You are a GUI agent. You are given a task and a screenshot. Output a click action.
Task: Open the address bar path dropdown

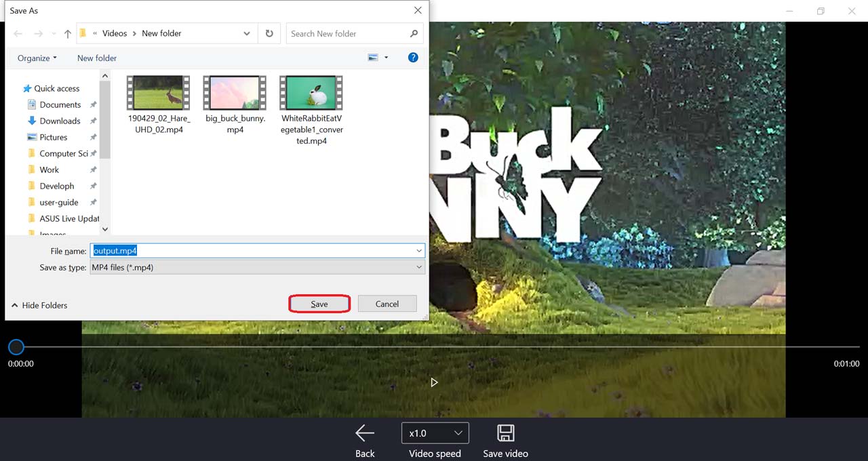click(x=246, y=33)
